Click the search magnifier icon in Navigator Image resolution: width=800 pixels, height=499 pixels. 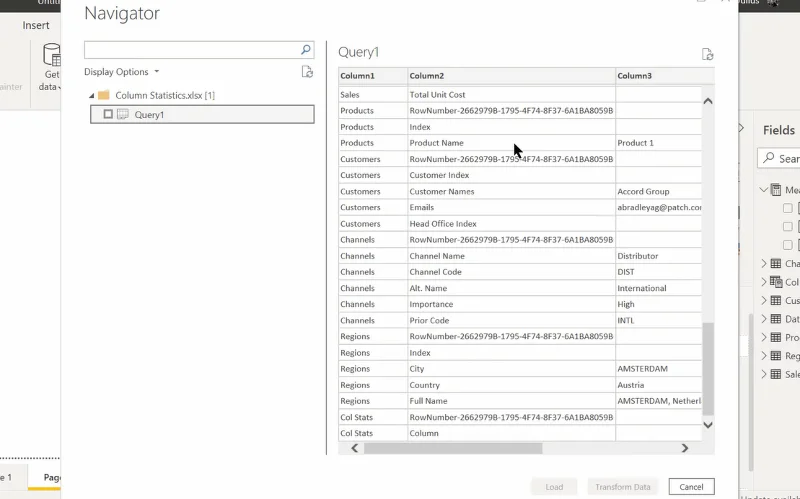pos(306,49)
